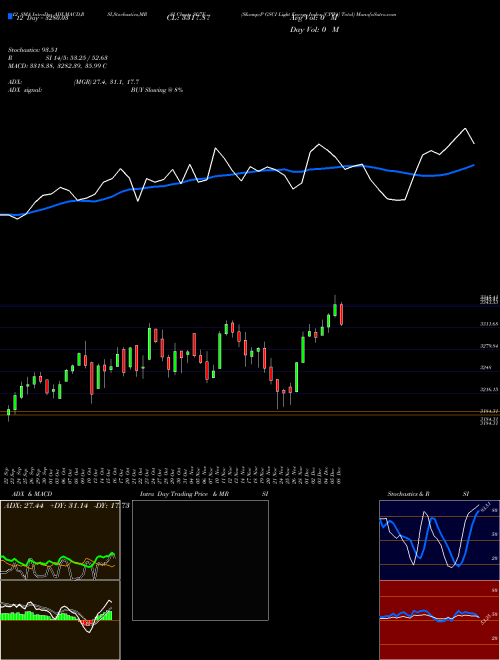The height and width of the screenshot is (660, 500).
Task: Click the MACD histogram panel with green bars
Action: (60, 620)
